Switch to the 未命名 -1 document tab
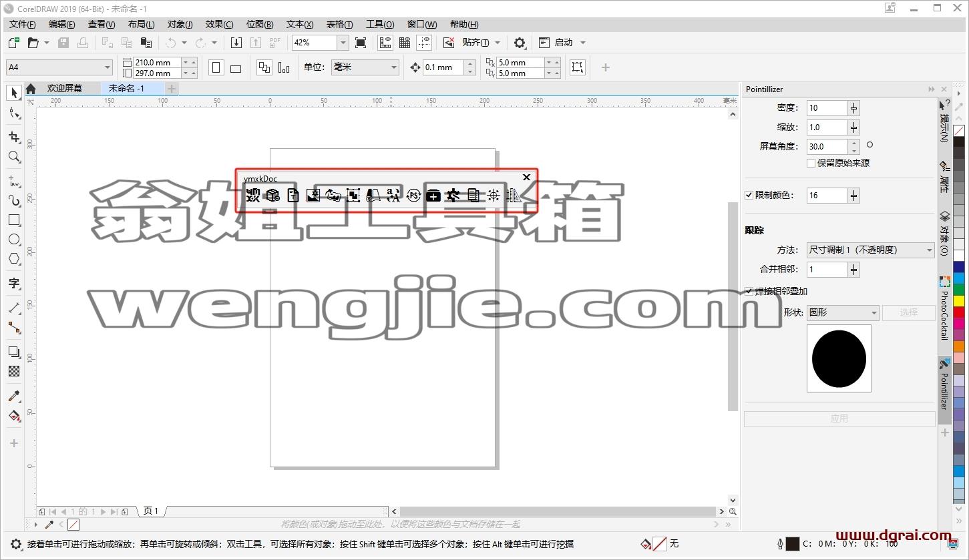969x560 pixels. point(126,88)
